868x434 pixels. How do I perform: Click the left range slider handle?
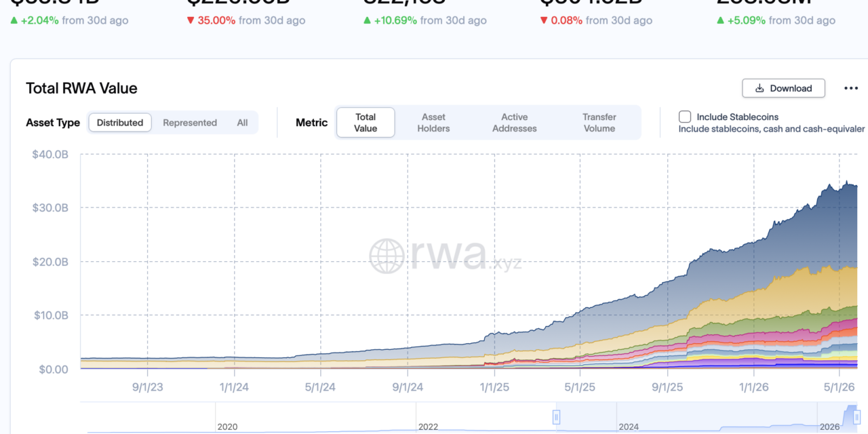pos(556,416)
